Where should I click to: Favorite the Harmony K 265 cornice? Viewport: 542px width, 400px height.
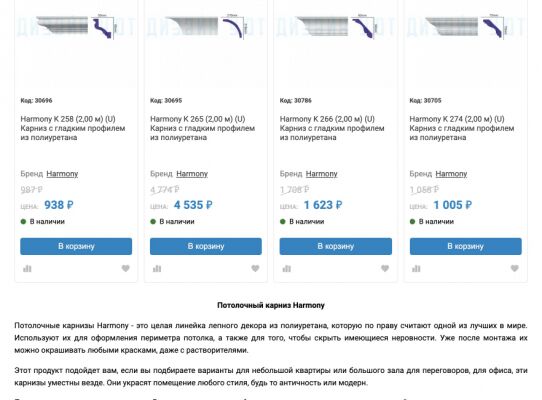255,268
